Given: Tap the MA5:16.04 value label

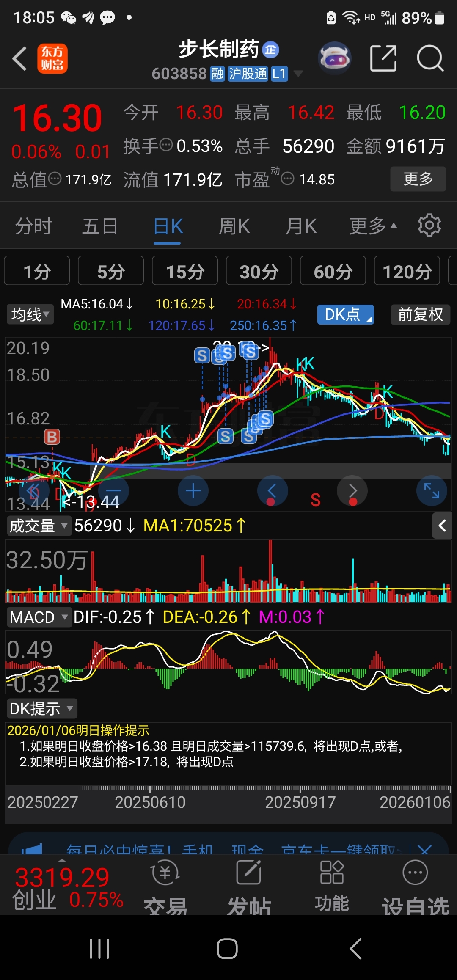Looking at the screenshot, I should [x=97, y=304].
